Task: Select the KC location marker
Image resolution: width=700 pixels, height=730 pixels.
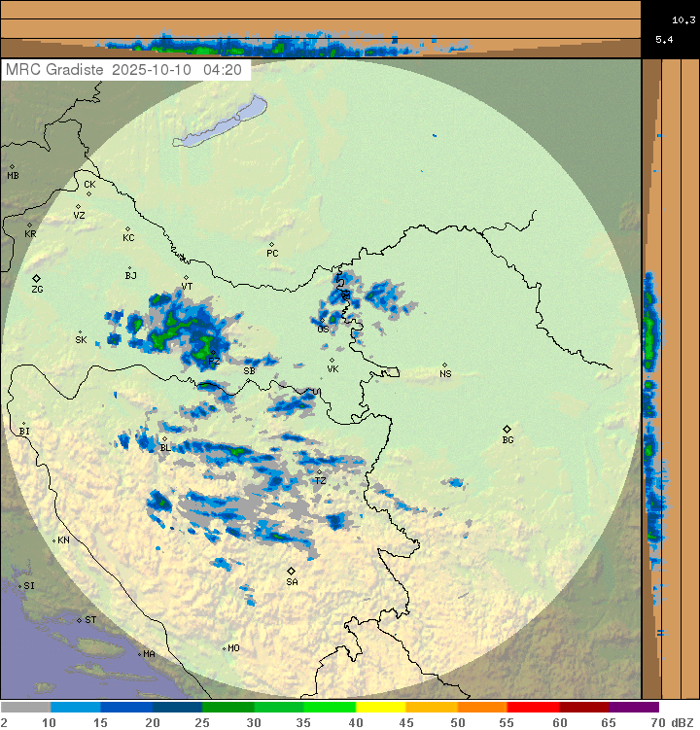Action: pos(126,229)
